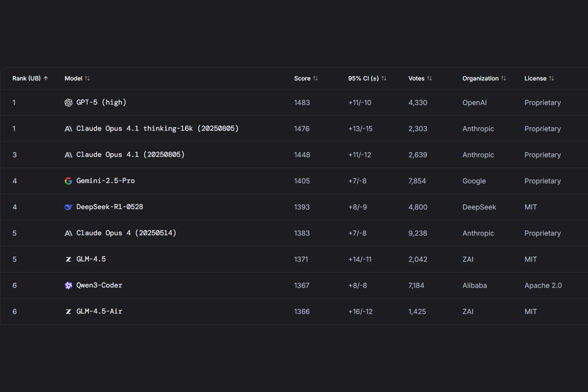This screenshot has height=392, width=588.
Task: Select the model name DeepSeek-R1-0528
Action: (x=110, y=207)
